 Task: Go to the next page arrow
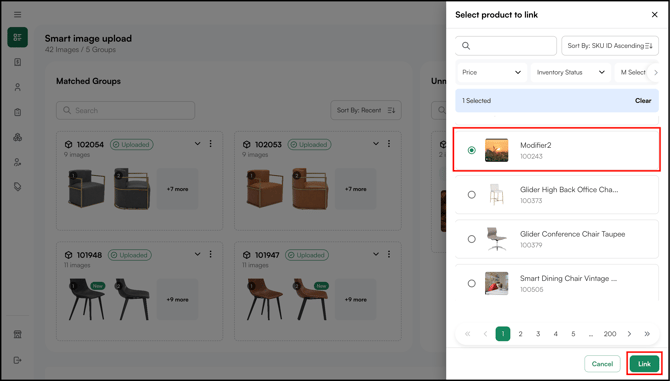[629, 334]
